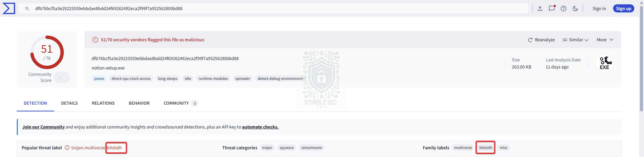Click the 263.00 KB size value
644x157 pixels.
(x=521, y=67)
